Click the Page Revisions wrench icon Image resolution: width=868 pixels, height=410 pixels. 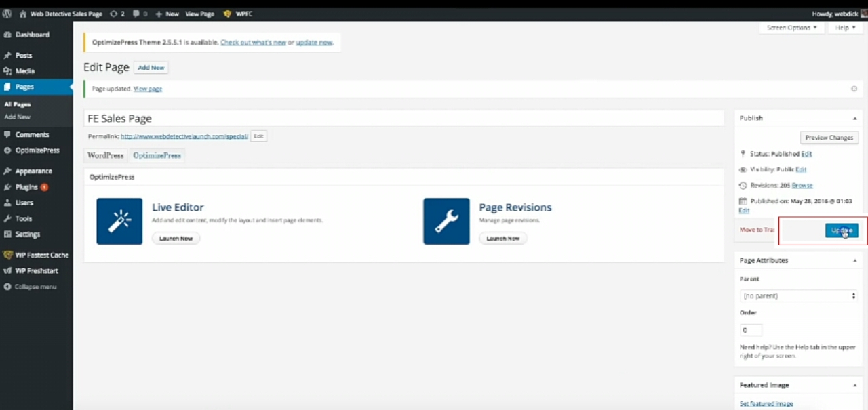446,221
